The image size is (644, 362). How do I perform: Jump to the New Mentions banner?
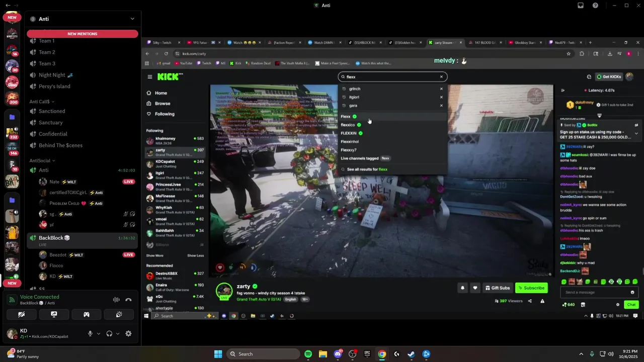coord(83,34)
